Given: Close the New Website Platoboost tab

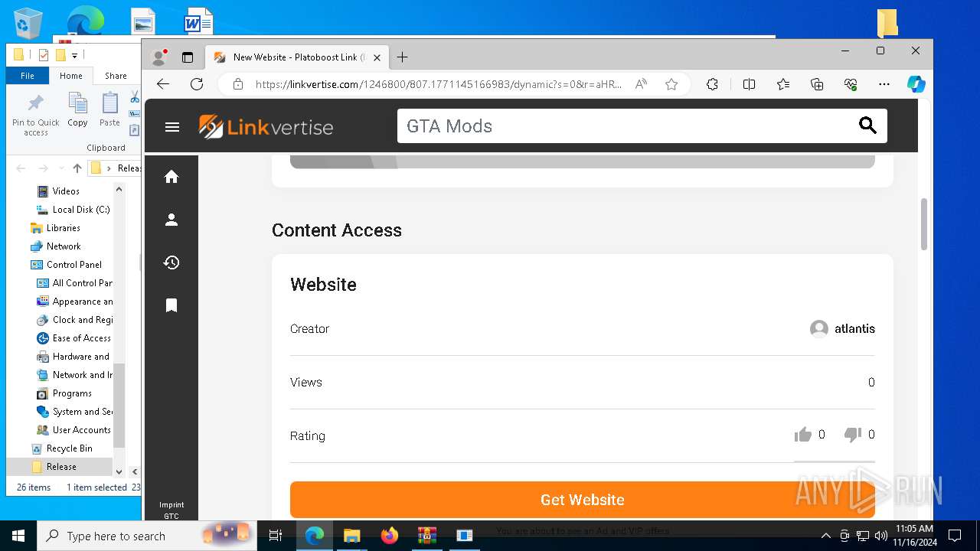Looking at the screenshot, I should (377, 57).
